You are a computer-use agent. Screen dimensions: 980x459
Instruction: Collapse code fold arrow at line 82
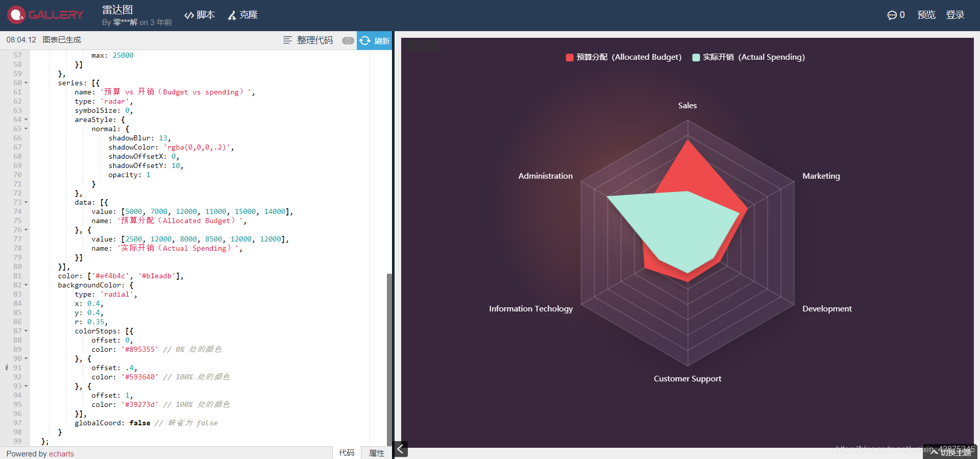(x=26, y=285)
